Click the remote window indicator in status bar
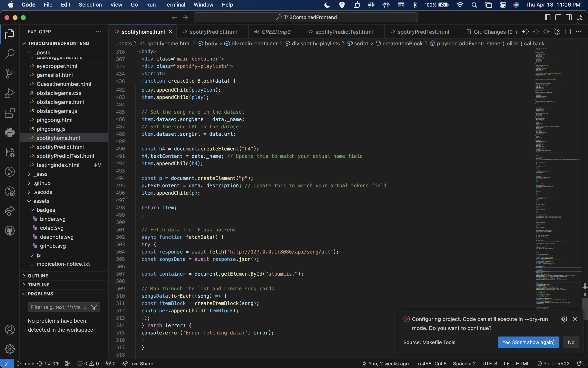The height and width of the screenshot is (368, 588). pos(7,363)
